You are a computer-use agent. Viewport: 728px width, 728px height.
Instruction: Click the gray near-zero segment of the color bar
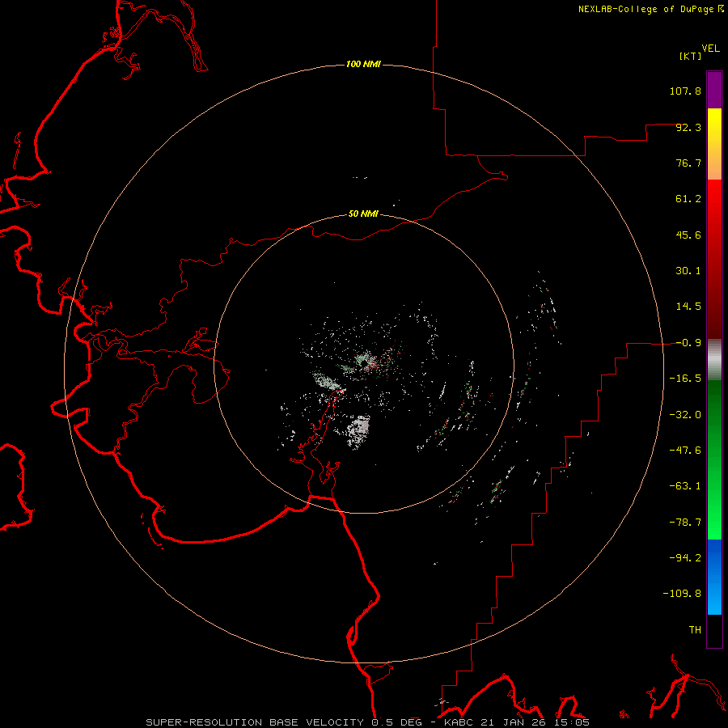pyautogui.click(x=714, y=360)
